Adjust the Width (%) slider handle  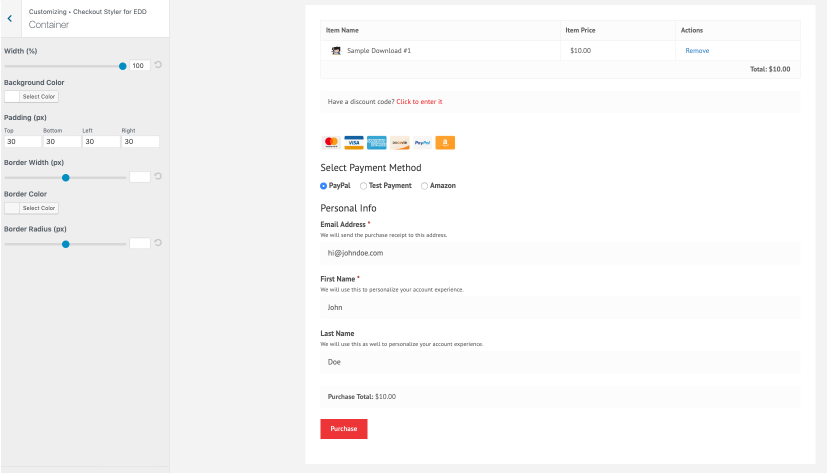point(123,66)
